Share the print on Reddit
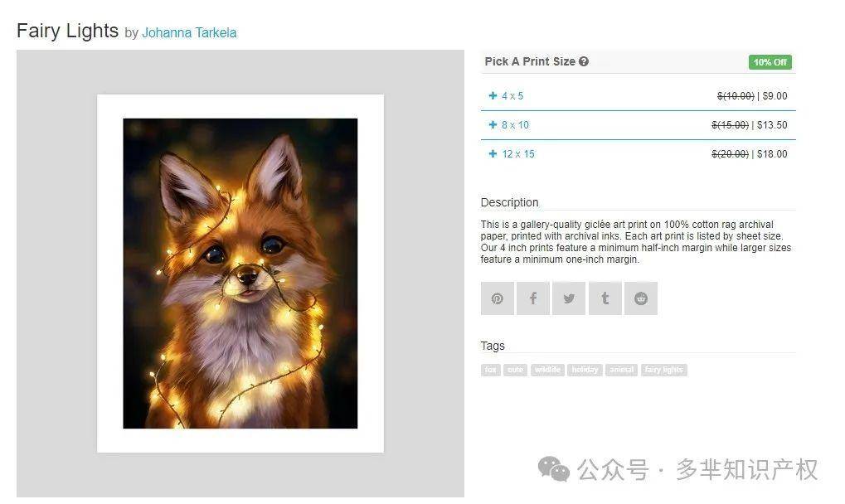Viewport: 845px width, 504px height. click(x=641, y=298)
